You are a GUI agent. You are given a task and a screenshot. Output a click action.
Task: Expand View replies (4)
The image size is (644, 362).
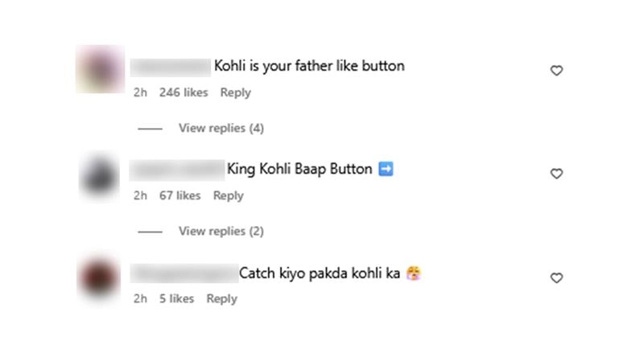coord(221,128)
